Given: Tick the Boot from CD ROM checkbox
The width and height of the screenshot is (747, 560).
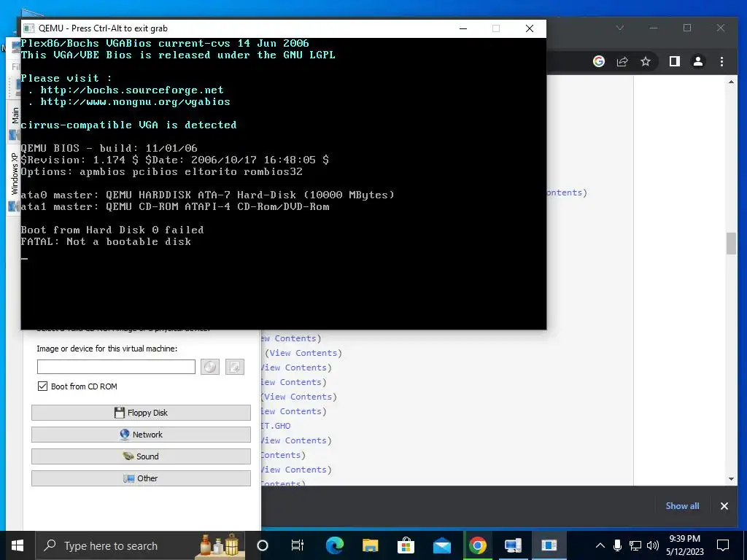Looking at the screenshot, I should (x=43, y=386).
